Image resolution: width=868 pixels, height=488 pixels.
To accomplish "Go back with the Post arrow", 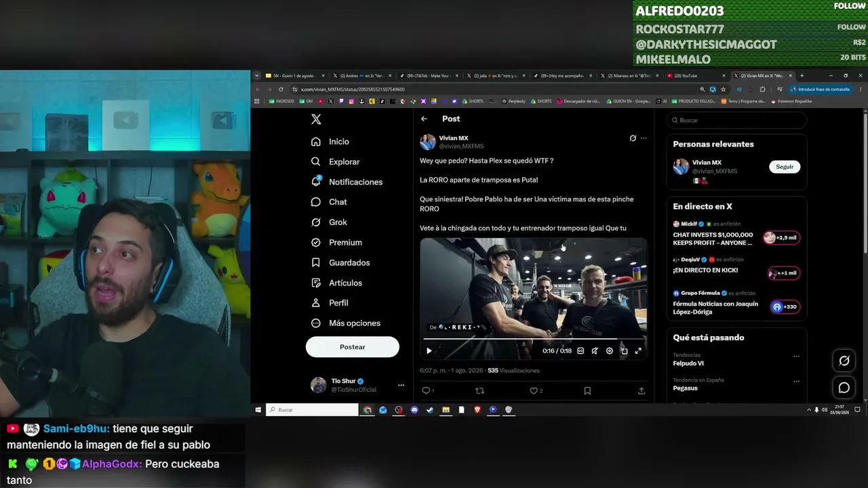I will click(x=424, y=119).
